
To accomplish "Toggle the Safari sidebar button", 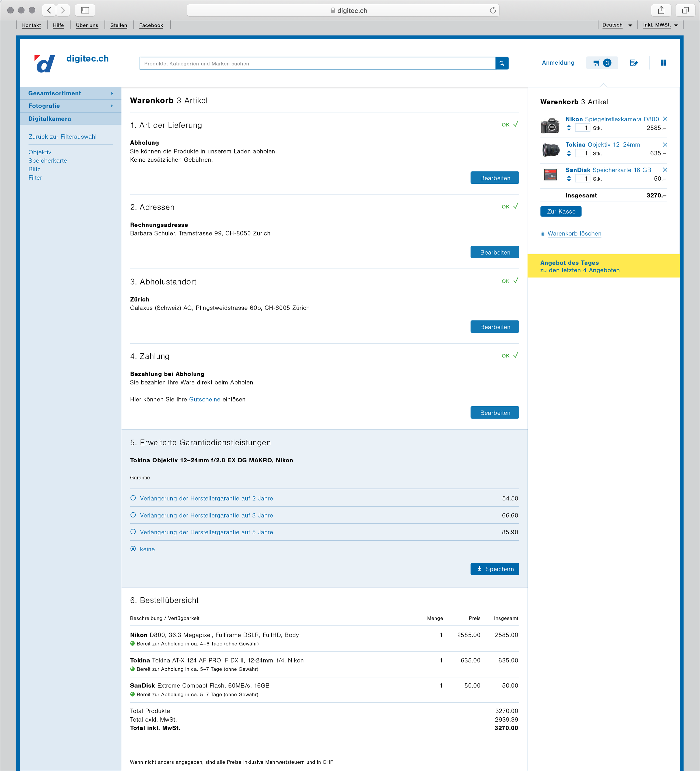I will [85, 10].
